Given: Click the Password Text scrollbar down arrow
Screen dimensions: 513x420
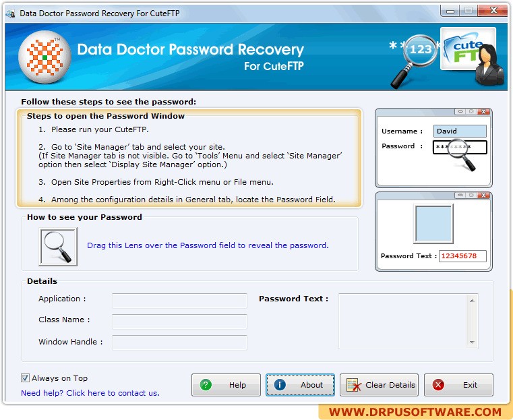Looking at the screenshot, I should (x=472, y=342).
